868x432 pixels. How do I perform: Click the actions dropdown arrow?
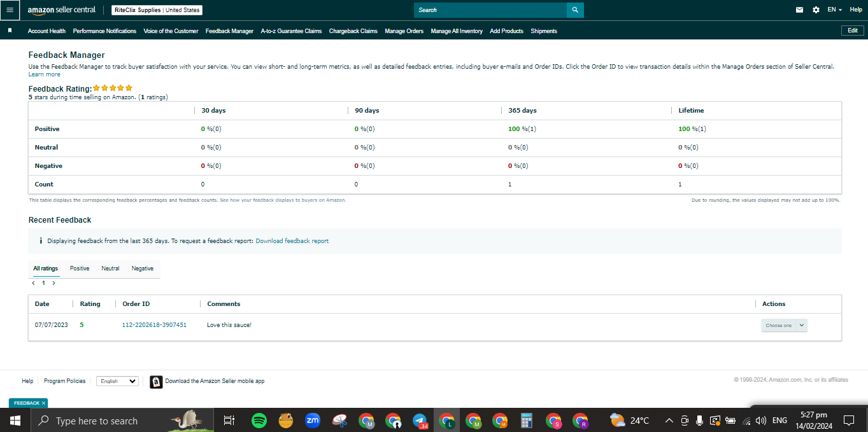(802, 325)
